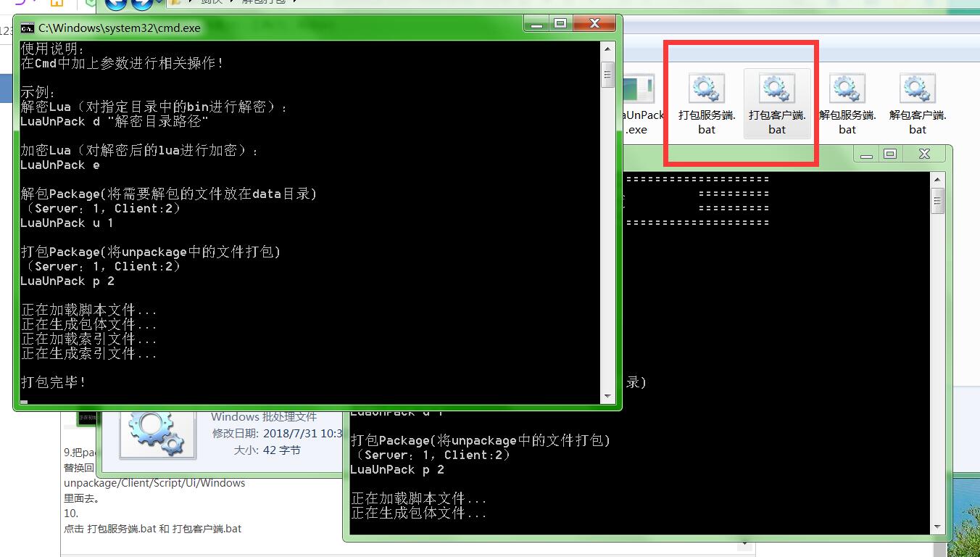Click the front cmd.exe window title bar text
Viewport: 980px width, 557px height.
[120, 28]
